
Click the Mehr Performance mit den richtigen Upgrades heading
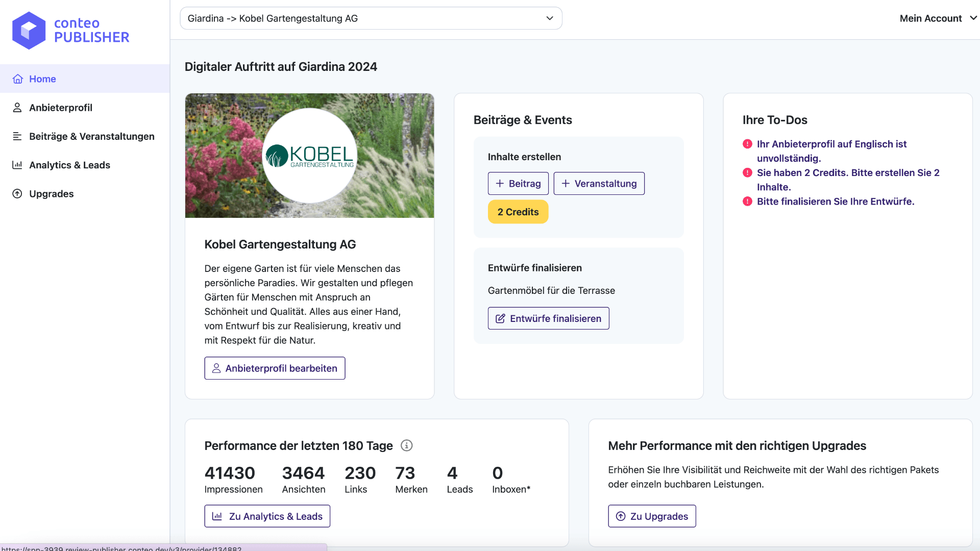coord(737,446)
